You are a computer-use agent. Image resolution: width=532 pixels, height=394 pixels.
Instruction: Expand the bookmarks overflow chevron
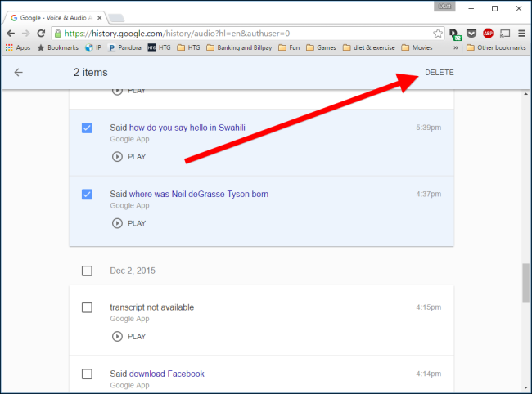point(456,47)
